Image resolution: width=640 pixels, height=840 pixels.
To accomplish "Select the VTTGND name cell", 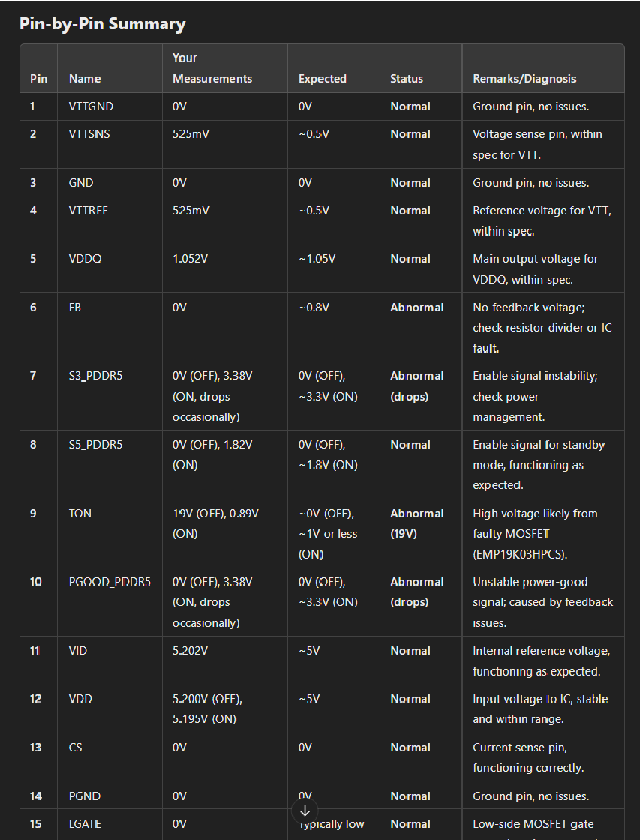I will (91, 106).
